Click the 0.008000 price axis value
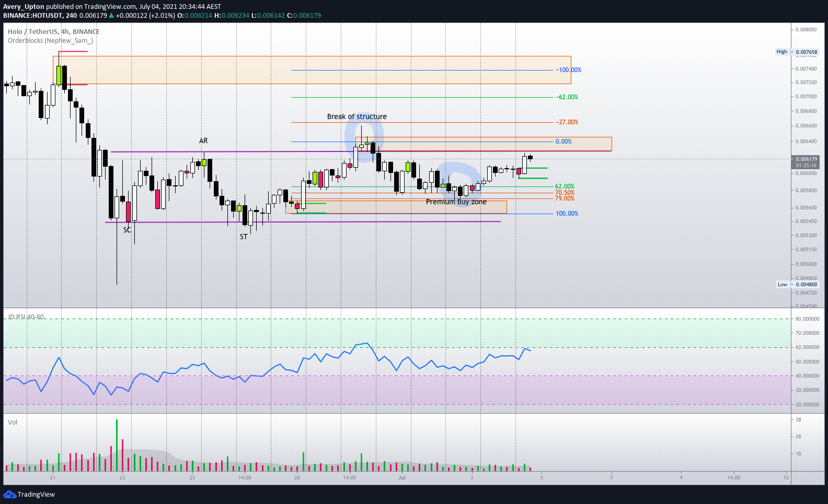The width and height of the screenshot is (828, 504). (x=806, y=30)
